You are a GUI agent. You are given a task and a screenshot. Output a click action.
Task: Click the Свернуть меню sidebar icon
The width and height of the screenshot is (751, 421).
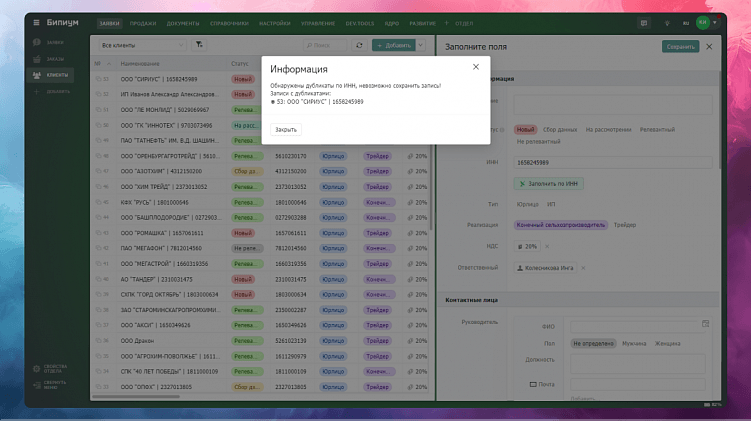pos(37,383)
